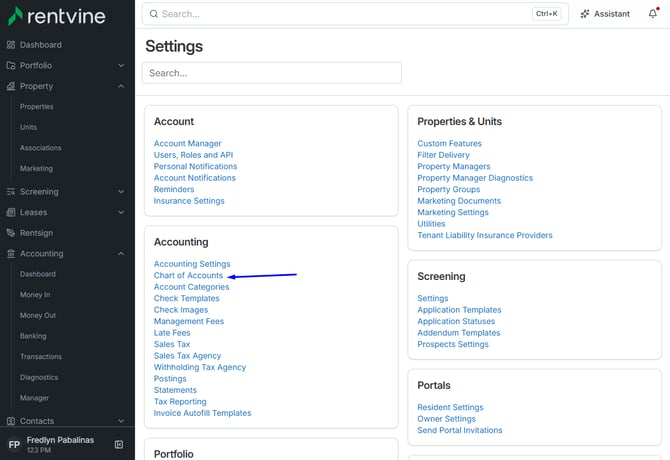Open Tax Reporting link
Screen dimensions: 670x460
(180, 401)
